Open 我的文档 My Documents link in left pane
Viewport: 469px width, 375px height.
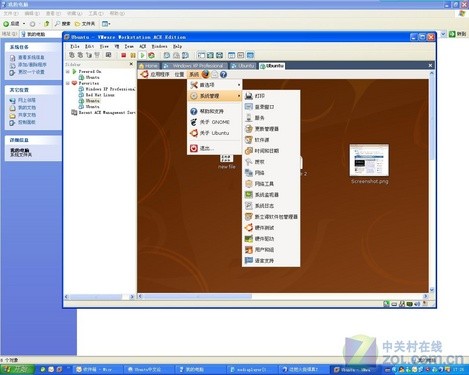pos(23,108)
